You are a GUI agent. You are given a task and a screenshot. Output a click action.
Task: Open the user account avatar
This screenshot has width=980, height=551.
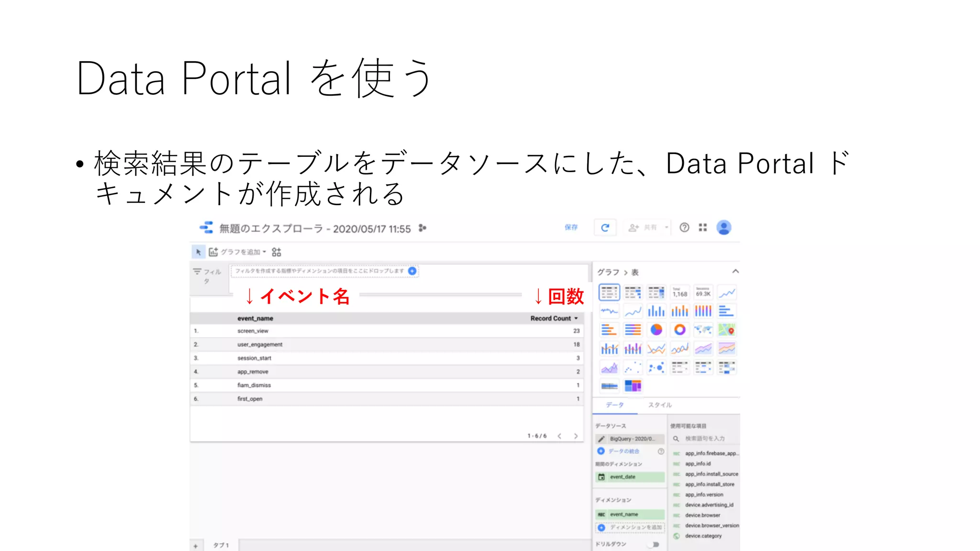tap(724, 228)
